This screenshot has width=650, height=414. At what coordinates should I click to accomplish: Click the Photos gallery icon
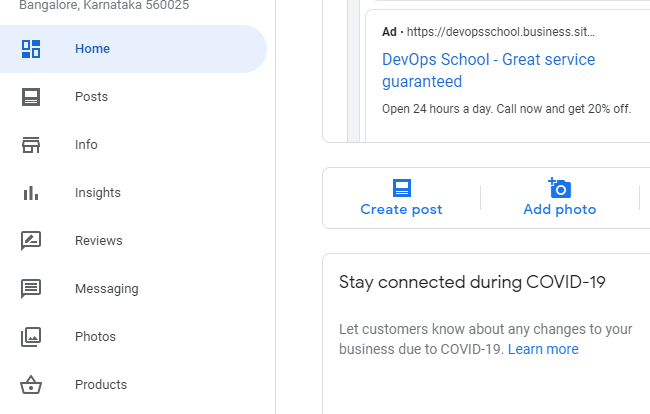tap(31, 337)
